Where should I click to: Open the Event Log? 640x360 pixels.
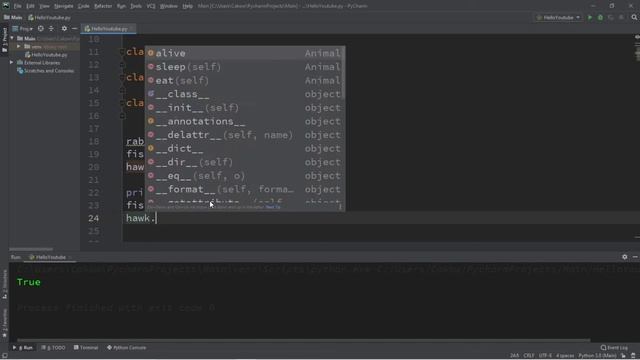(x=614, y=347)
